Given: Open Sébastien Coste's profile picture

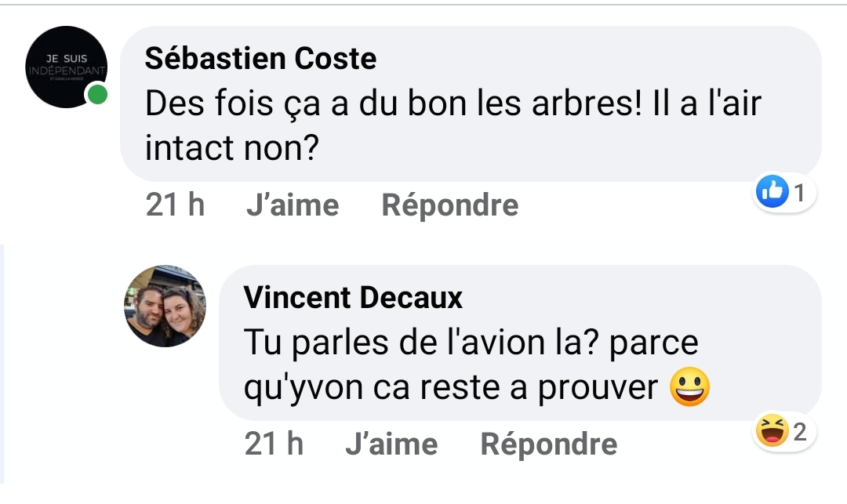Looking at the screenshot, I should pyautogui.click(x=65, y=67).
